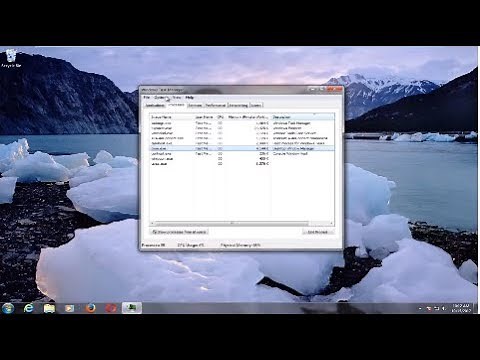Viewport: 480px width, 360px height.
Task: Select the Processes tab
Action: (176, 105)
